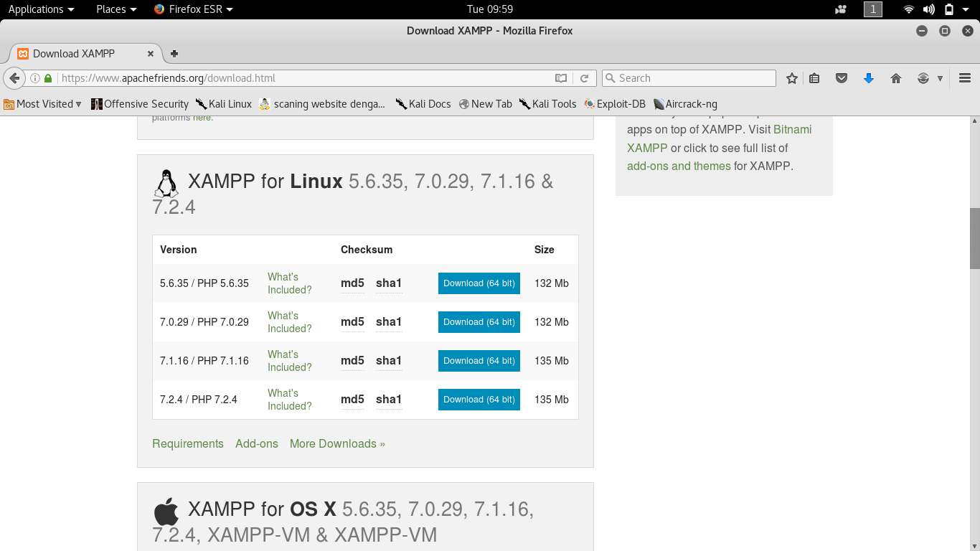The image size is (980, 551).
Task: Show sha1 checksum for 7.1.16
Action: click(x=389, y=361)
